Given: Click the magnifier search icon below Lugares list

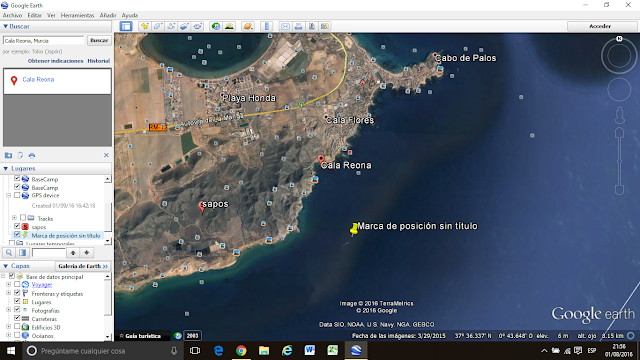Looking at the screenshot, I should [x=9, y=253].
